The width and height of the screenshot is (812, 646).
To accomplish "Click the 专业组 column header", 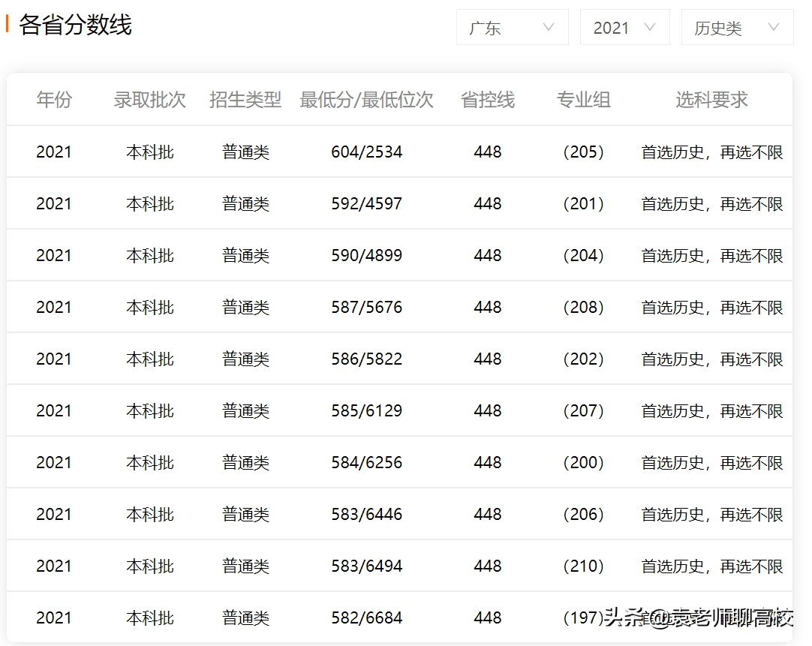I will [584, 99].
